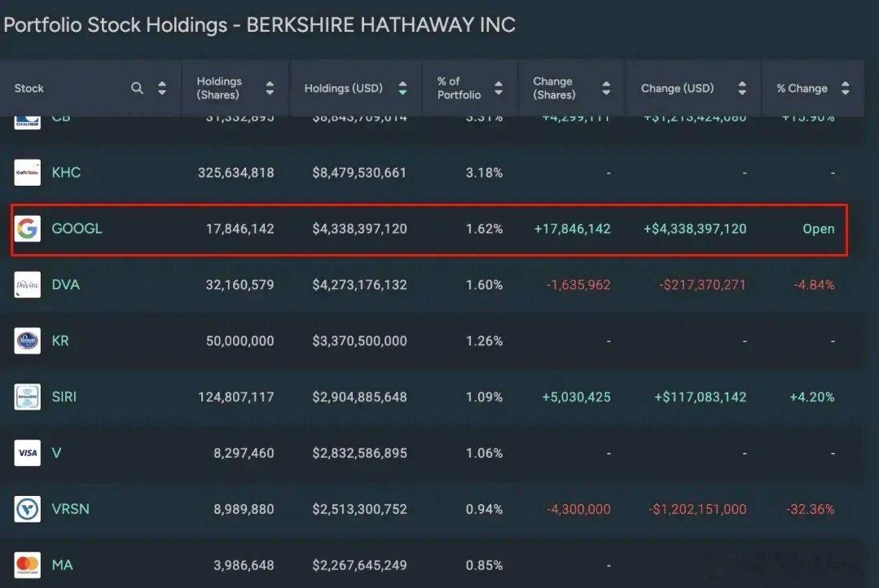This screenshot has width=879, height=588.
Task: Open the SIRI ticker link
Action: coord(64,397)
